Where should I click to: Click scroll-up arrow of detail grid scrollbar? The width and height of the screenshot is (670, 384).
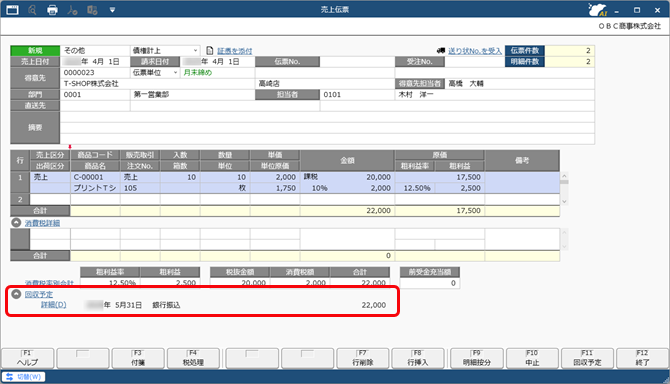click(564, 176)
